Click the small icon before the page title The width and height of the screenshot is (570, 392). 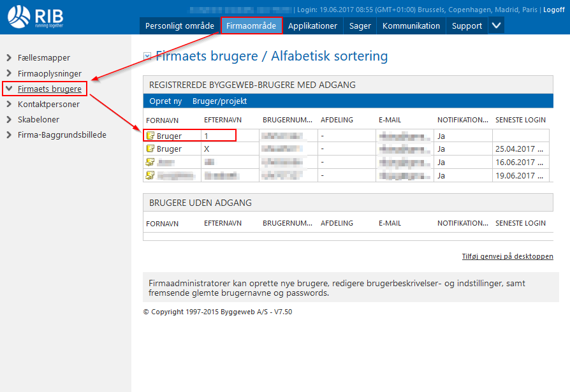147,57
